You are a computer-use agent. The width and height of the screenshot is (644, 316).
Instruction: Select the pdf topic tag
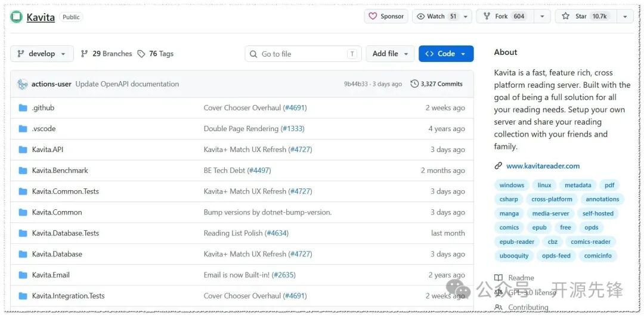tap(609, 185)
